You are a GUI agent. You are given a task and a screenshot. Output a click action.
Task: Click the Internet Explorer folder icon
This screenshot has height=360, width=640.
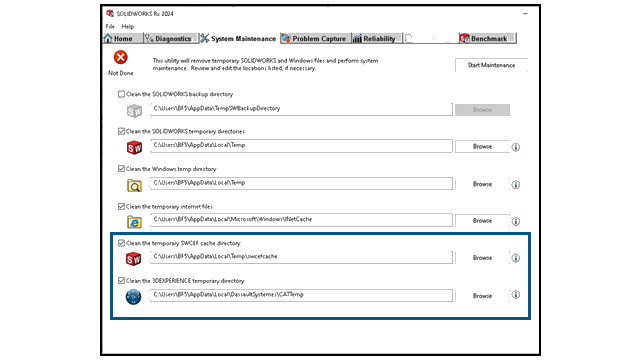pyautogui.click(x=134, y=222)
